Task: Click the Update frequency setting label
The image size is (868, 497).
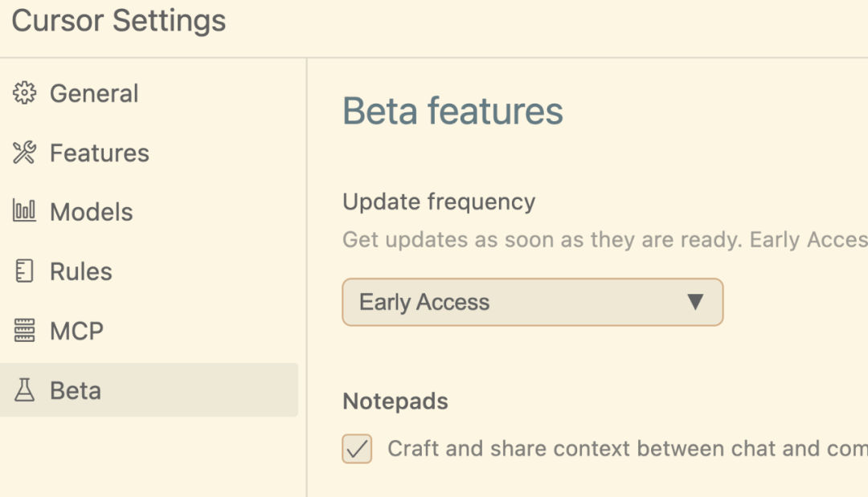Action: point(439,202)
